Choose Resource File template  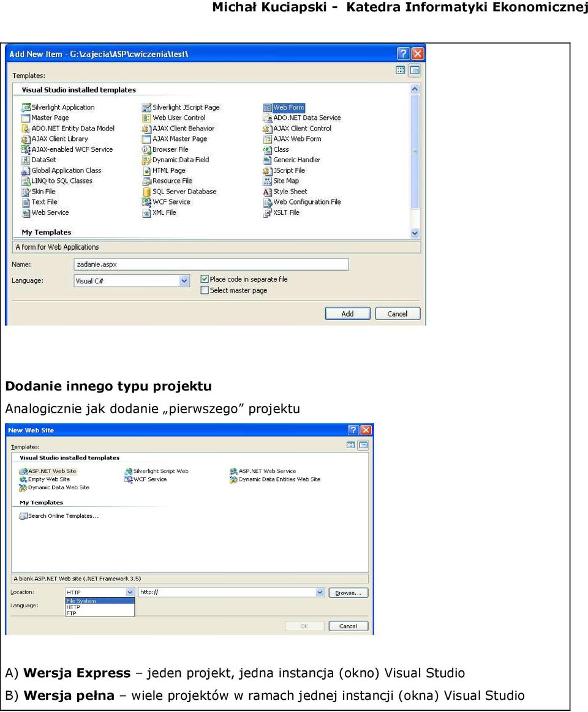pyautogui.click(x=167, y=181)
